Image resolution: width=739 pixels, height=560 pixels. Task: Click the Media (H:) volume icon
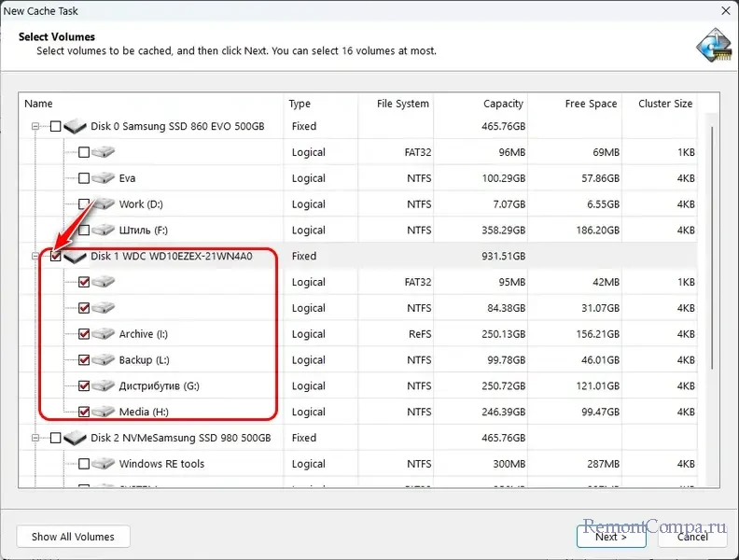(x=104, y=412)
